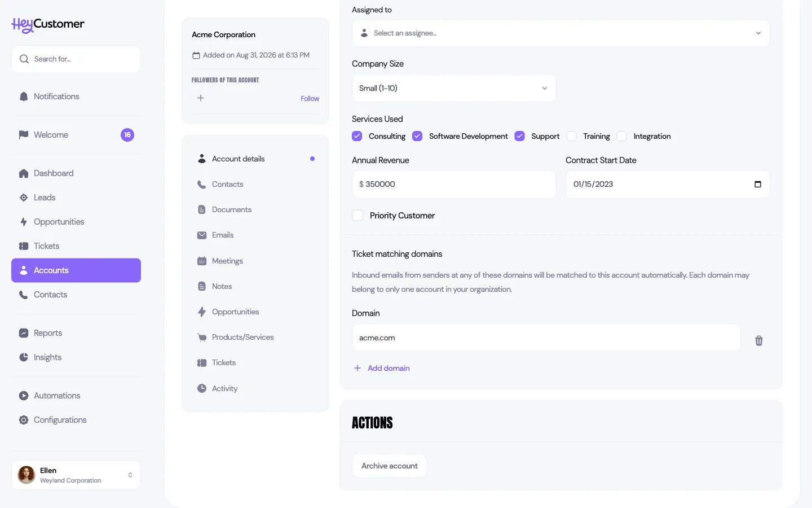Add a follower with the plus icon
812x508 pixels.
tap(201, 98)
